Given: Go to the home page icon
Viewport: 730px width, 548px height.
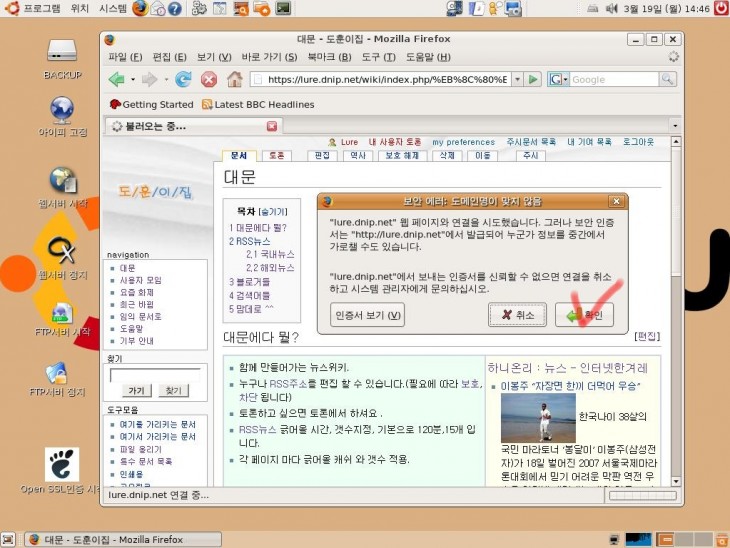Looking at the screenshot, I should [235, 79].
